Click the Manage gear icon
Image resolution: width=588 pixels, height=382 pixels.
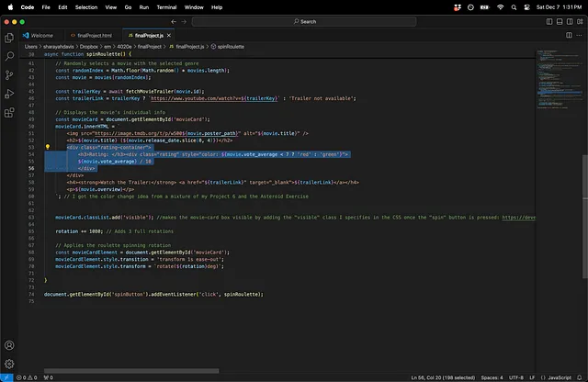(x=9, y=364)
